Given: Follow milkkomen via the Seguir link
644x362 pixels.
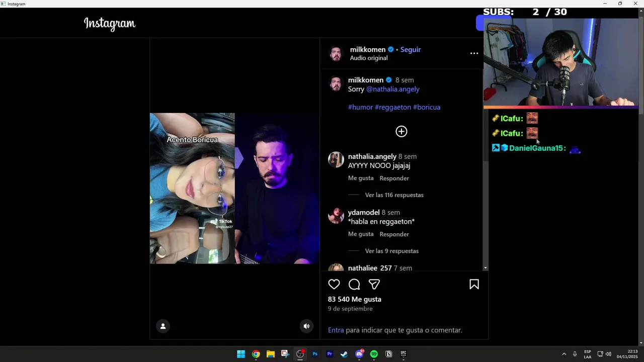Looking at the screenshot, I should [x=411, y=50].
